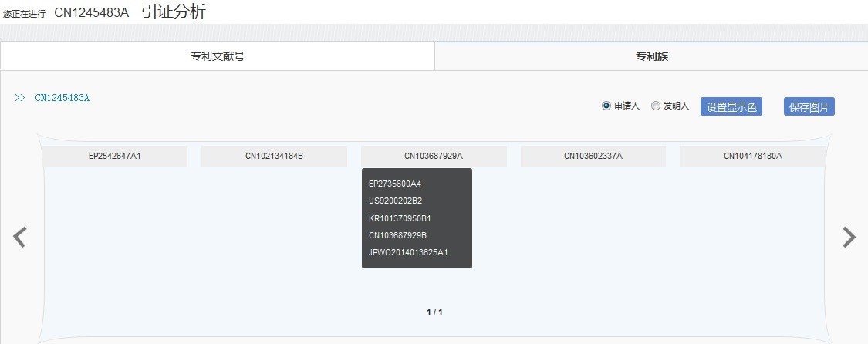Expand patent family box CN103602337A
This screenshot has width=868, height=344.
coord(593,156)
